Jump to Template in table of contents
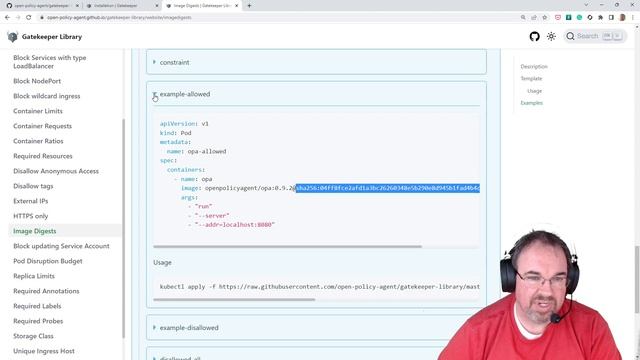640x360 pixels. tap(531, 78)
